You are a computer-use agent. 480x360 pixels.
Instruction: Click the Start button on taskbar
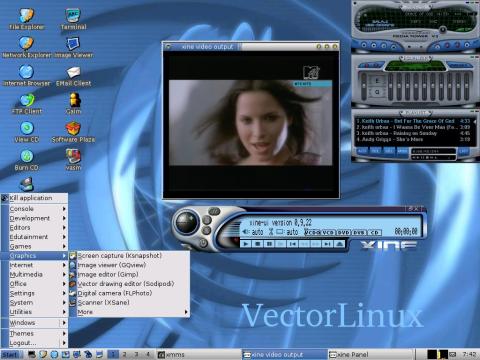[10, 355]
